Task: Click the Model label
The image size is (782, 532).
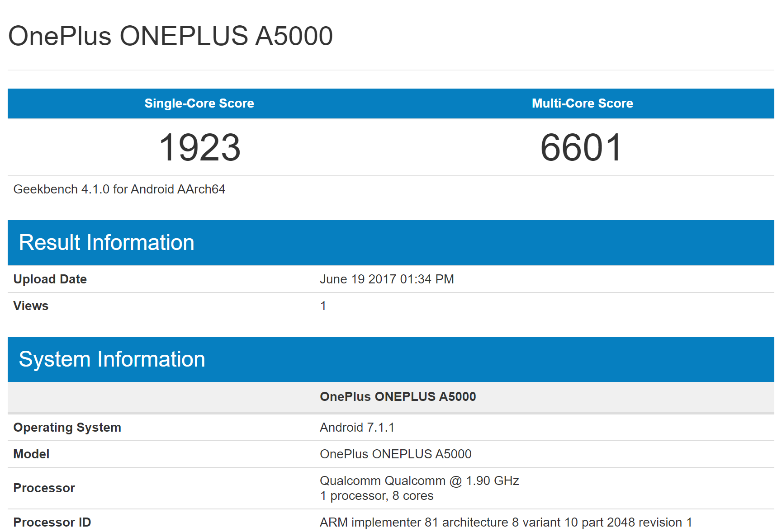Action: 31,454
